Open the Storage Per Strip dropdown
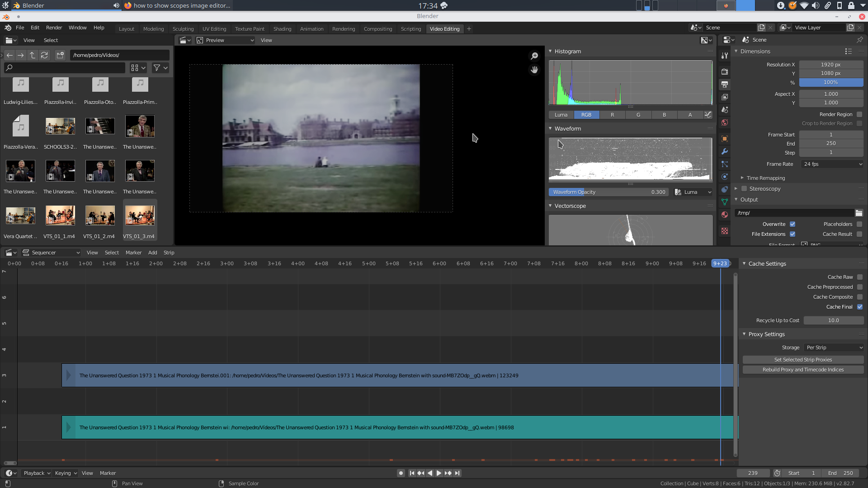 pos(834,347)
